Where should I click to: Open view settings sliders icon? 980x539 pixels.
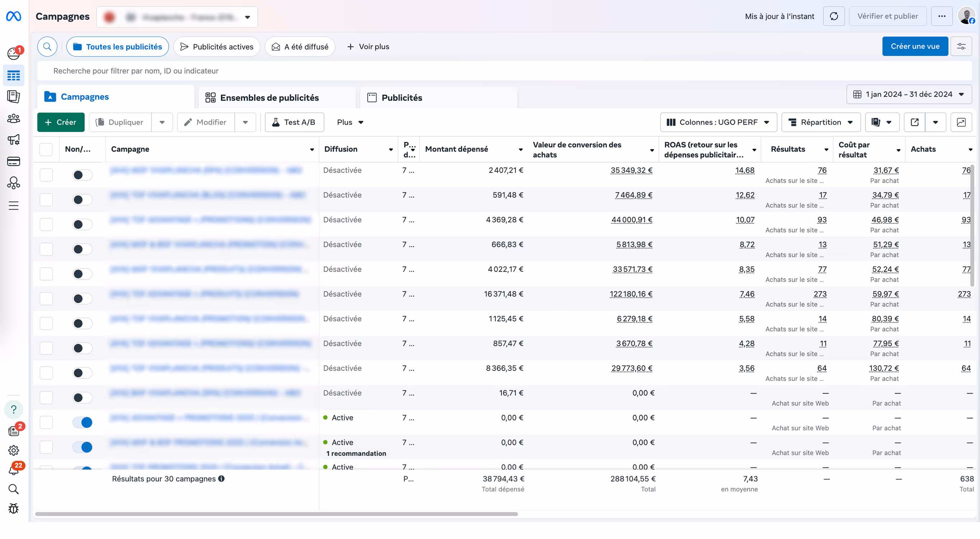961,46
